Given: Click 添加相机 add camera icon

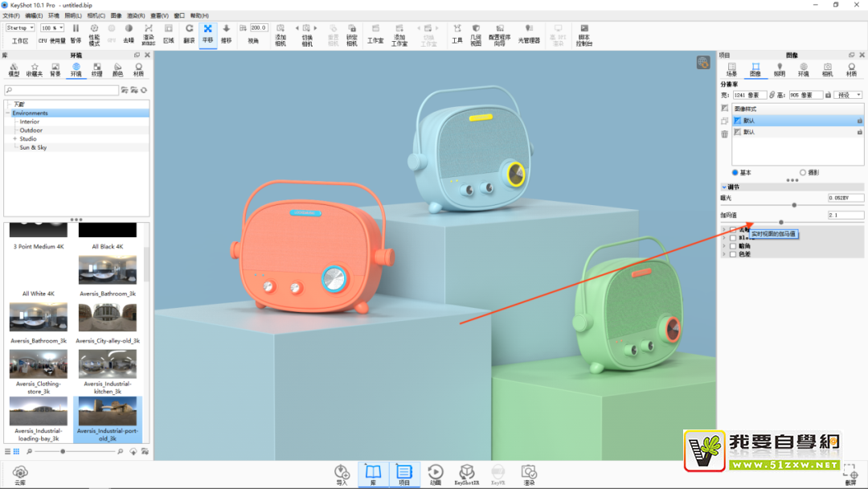Looking at the screenshot, I should point(280,35).
